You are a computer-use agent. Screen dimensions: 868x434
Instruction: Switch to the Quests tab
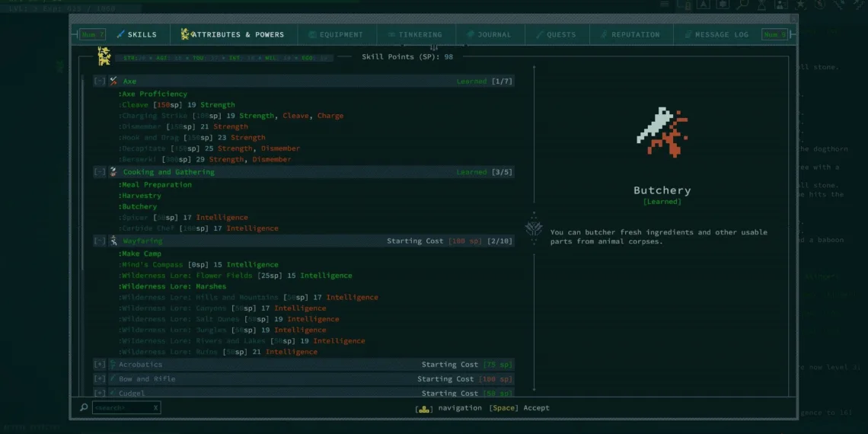point(557,34)
